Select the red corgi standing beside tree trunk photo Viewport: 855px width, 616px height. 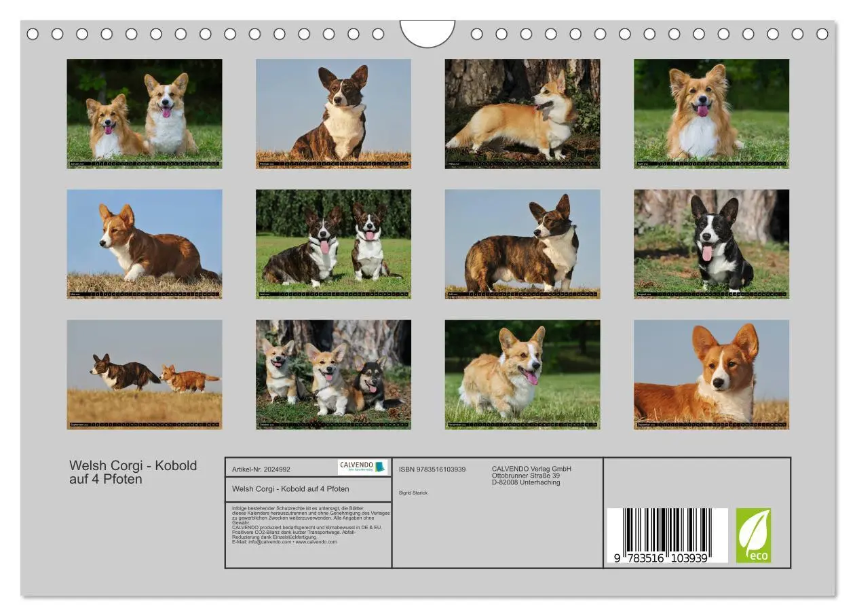[522, 113]
